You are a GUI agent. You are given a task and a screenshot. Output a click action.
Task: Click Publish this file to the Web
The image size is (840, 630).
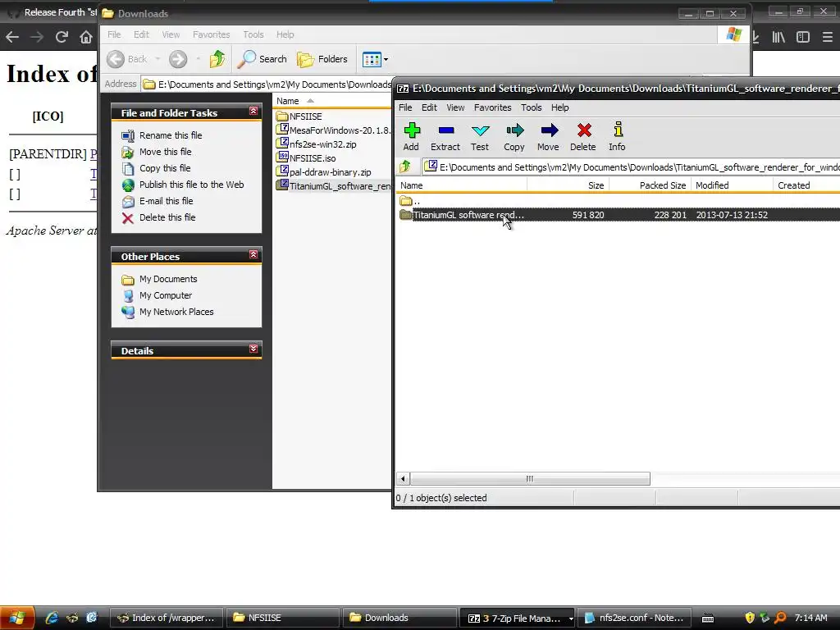(x=192, y=185)
